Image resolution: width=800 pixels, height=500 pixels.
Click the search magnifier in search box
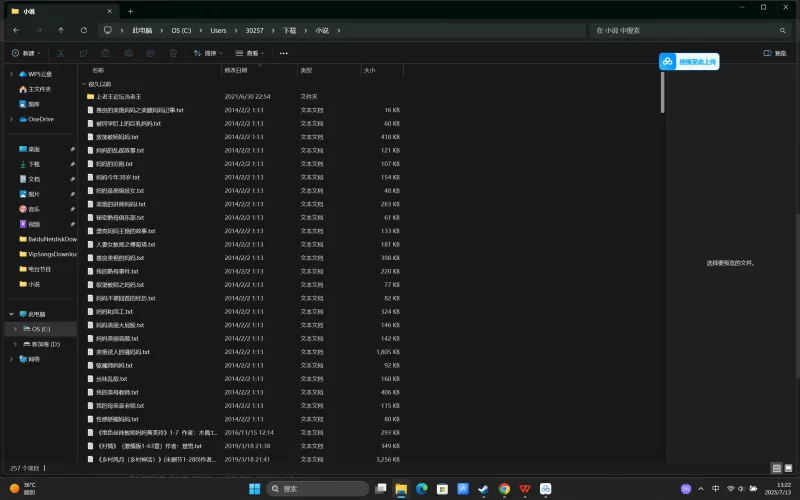[782, 31]
